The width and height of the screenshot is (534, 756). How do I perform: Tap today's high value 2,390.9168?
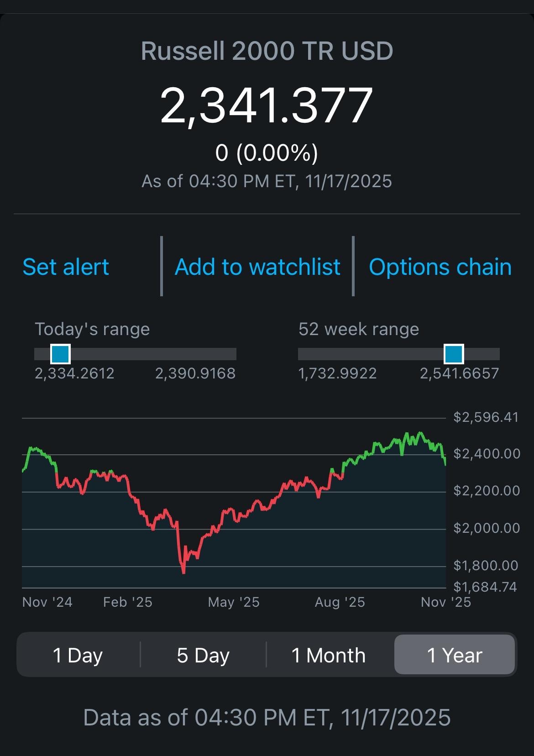[195, 373]
